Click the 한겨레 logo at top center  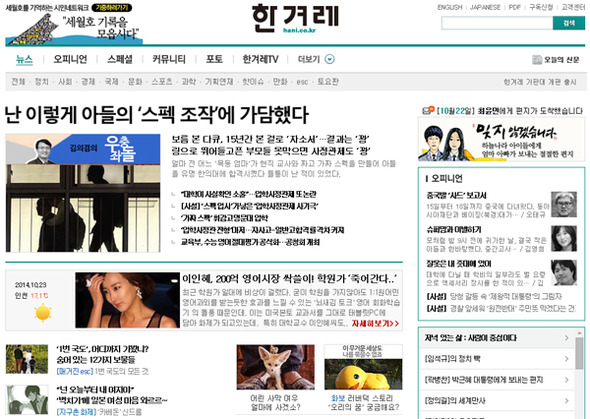point(295,19)
